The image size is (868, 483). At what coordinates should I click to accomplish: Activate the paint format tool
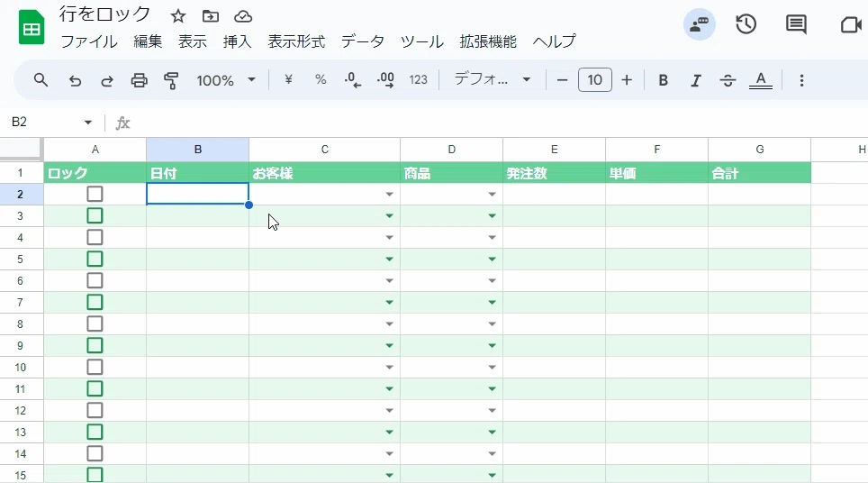[x=171, y=80]
